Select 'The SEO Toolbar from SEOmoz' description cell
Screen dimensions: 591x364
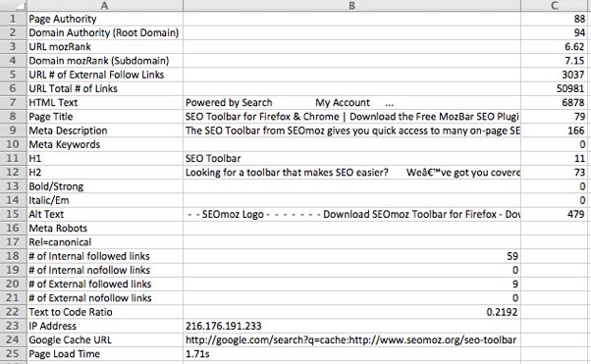351,130
